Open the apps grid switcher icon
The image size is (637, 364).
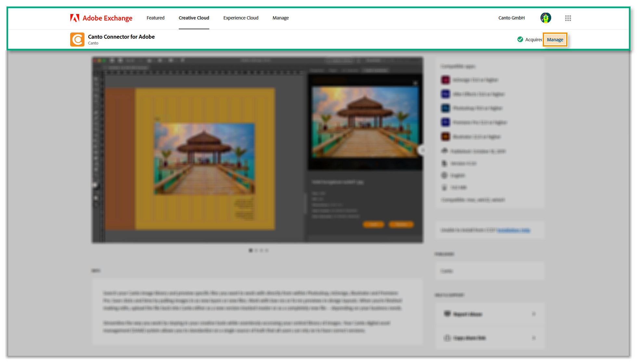pos(568,18)
